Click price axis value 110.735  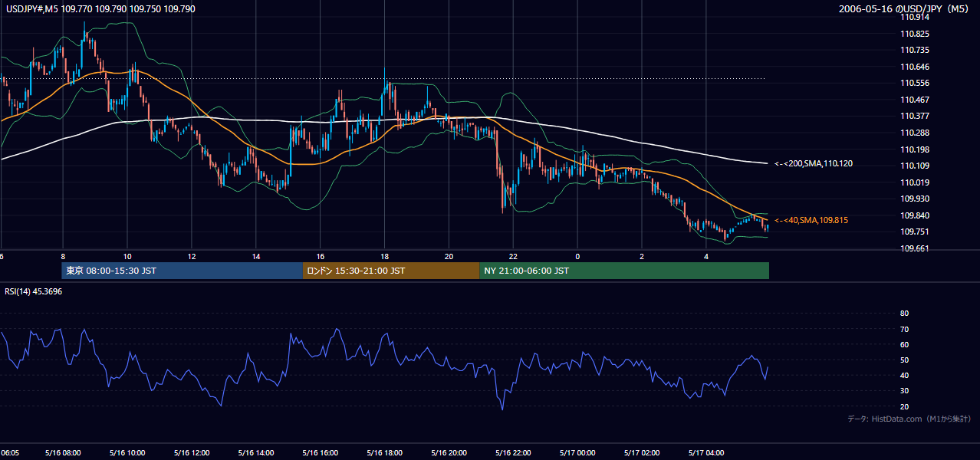916,50
